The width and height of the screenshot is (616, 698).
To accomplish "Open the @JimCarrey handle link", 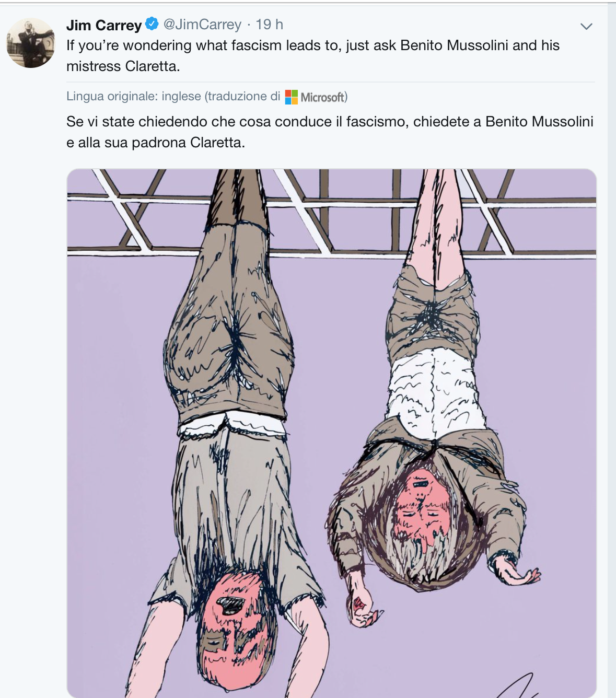I will click(x=202, y=25).
